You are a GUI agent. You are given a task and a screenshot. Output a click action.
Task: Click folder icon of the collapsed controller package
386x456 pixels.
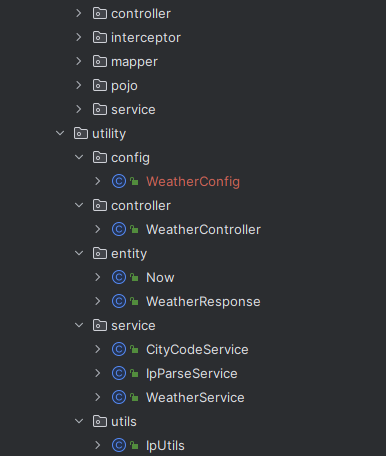(x=100, y=13)
